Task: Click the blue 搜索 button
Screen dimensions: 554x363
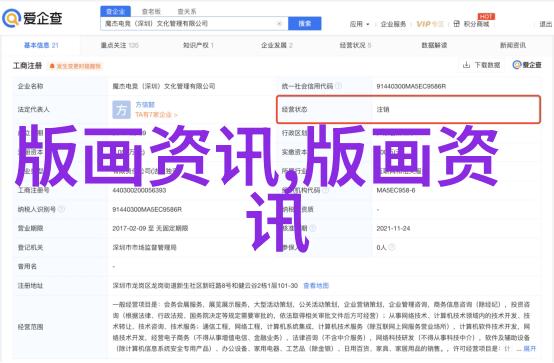Action: click(305, 24)
